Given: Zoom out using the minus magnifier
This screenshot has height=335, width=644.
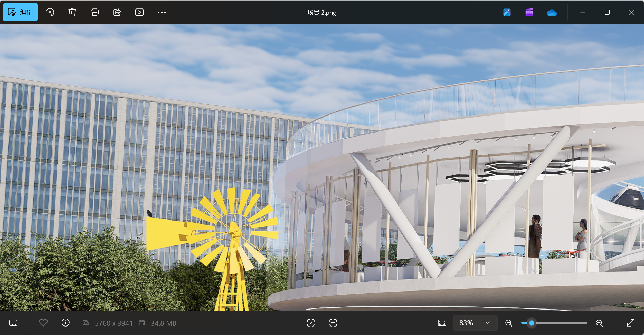Looking at the screenshot, I should 509,323.
